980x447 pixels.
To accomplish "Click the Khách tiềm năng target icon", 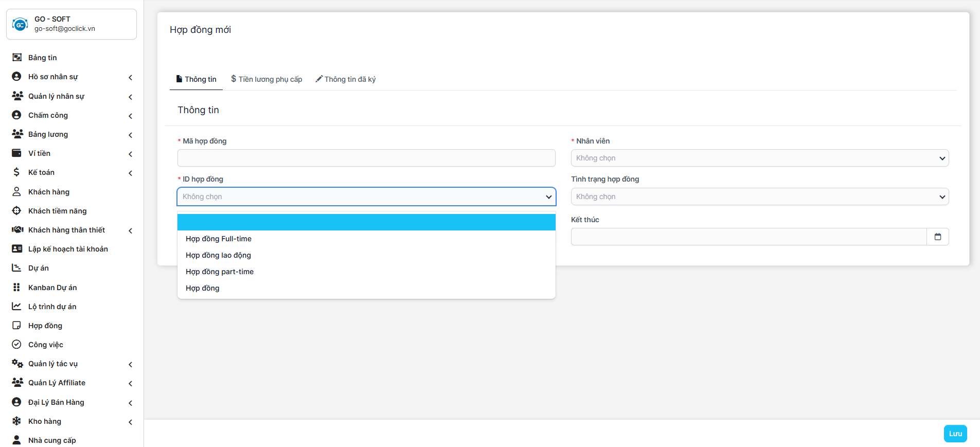I will (x=16, y=211).
